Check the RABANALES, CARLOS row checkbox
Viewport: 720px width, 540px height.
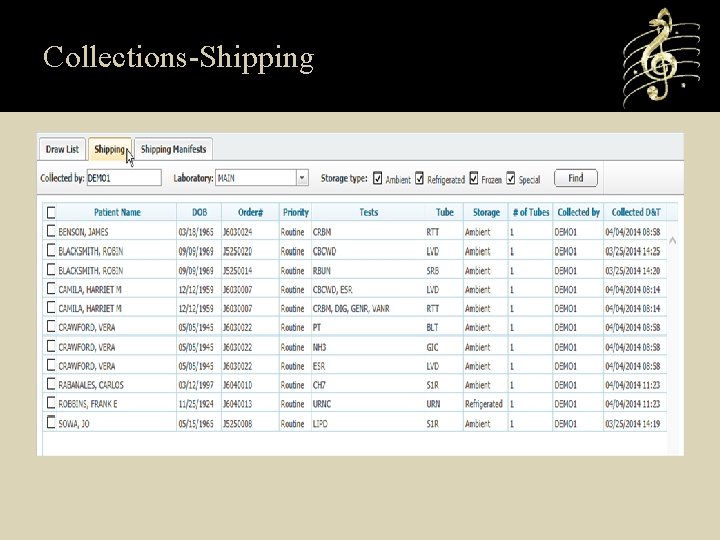pyautogui.click(x=51, y=384)
